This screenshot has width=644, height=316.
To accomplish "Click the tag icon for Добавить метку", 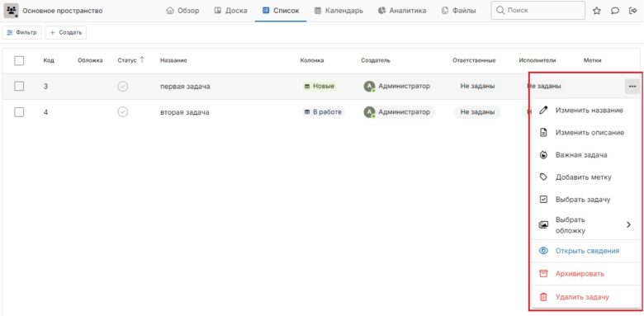I will (x=543, y=177).
